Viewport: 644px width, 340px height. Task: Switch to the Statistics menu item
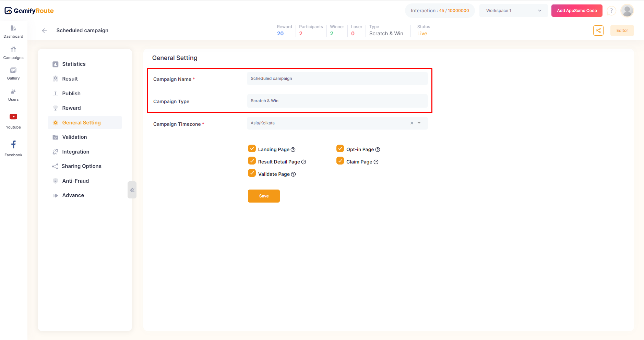[74, 64]
